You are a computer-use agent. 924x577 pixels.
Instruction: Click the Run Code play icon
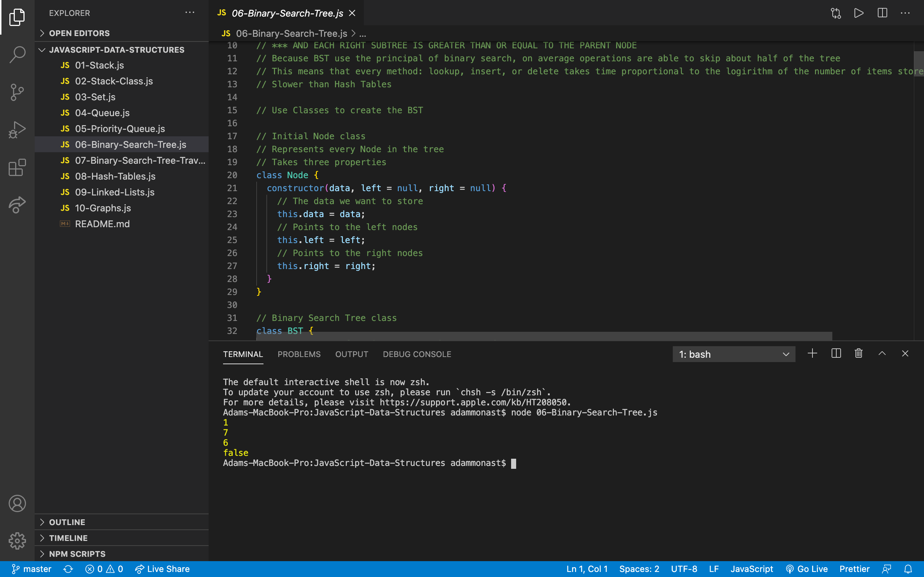[859, 13]
